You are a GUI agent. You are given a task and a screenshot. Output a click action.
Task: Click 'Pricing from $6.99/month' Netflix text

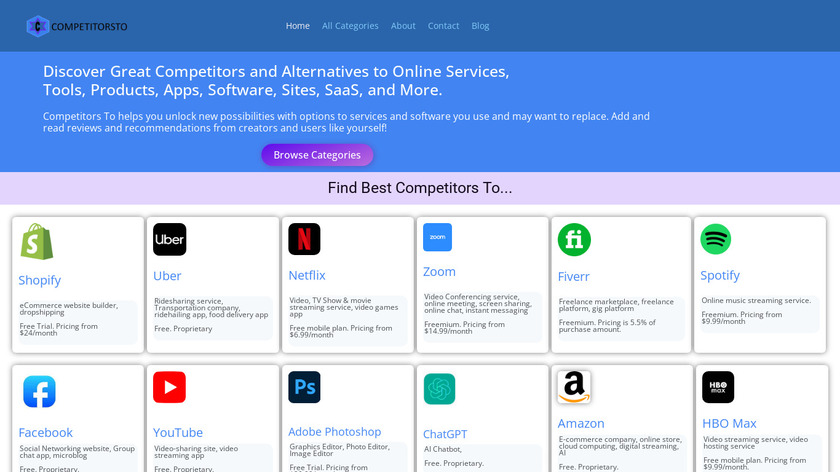pyautogui.click(x=341, y=331)
